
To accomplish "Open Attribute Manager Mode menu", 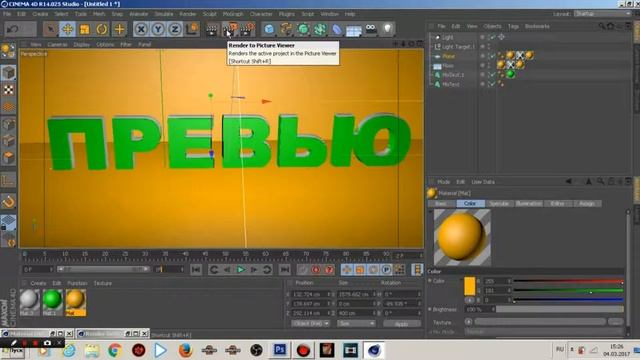I will (443, 182).
